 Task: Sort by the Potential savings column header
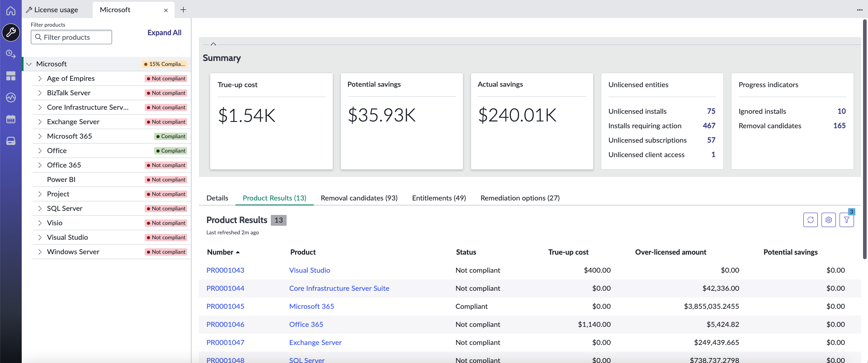790,252
